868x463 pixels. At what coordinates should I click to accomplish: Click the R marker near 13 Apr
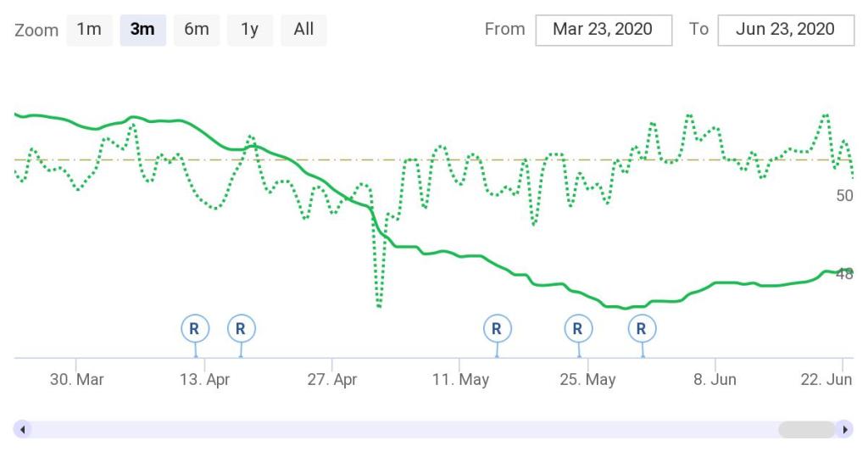pyautogui.click(x=195, y=328)
